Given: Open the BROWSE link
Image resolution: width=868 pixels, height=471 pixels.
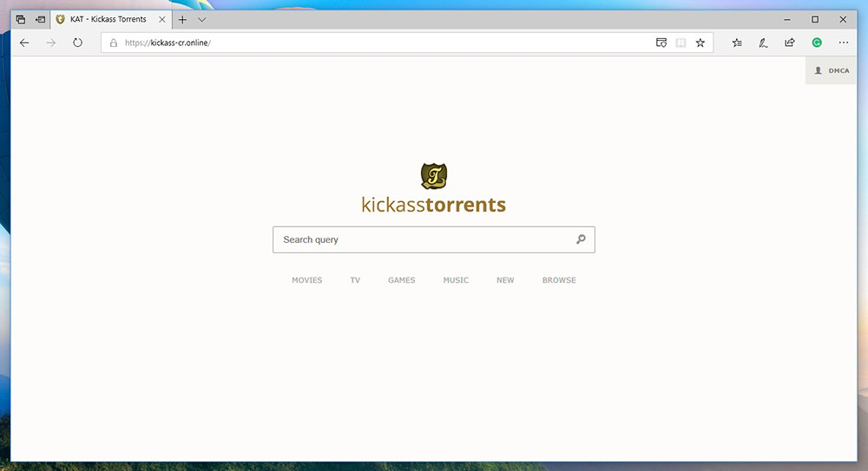Looking at the screenshot, I should pos(559,280).
